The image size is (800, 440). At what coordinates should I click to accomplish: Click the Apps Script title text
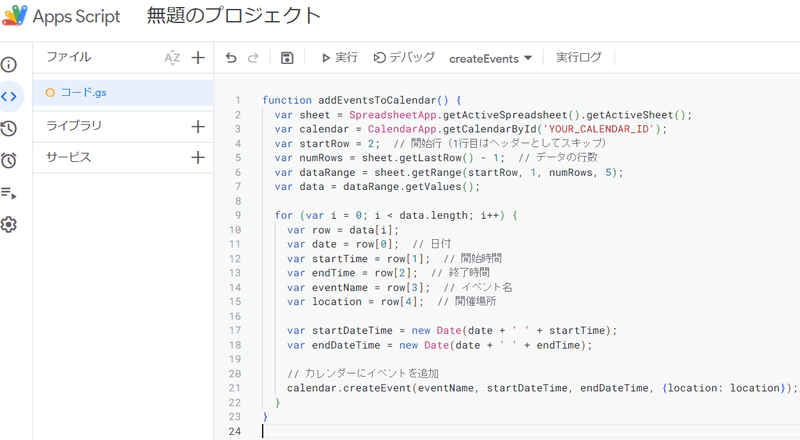77,16
